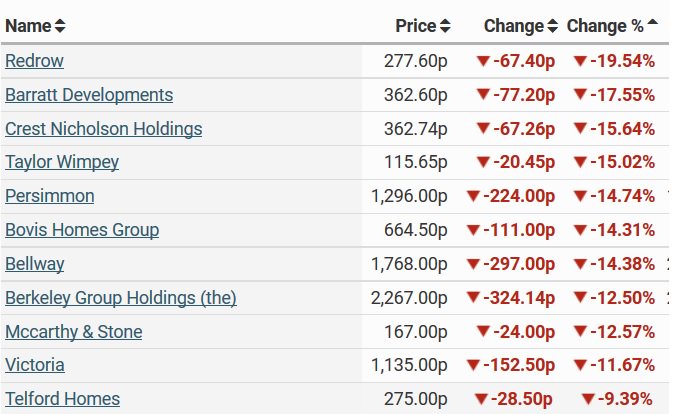Screen dimensions: 676x414
Task: Open Barratt Developments link
Action: [89, 95]
